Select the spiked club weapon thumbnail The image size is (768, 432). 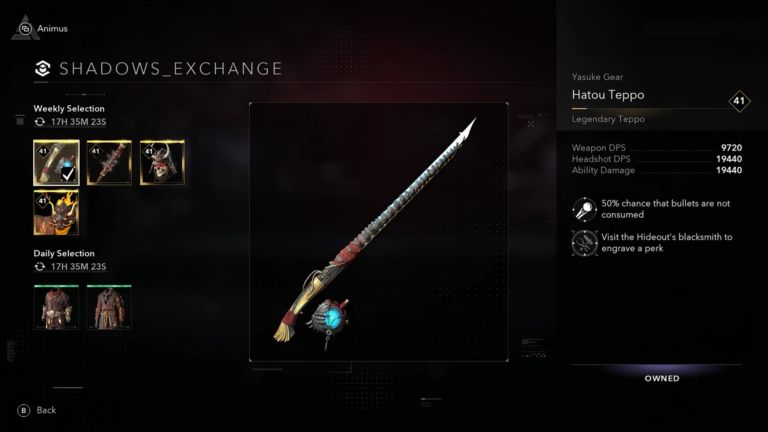109,163
